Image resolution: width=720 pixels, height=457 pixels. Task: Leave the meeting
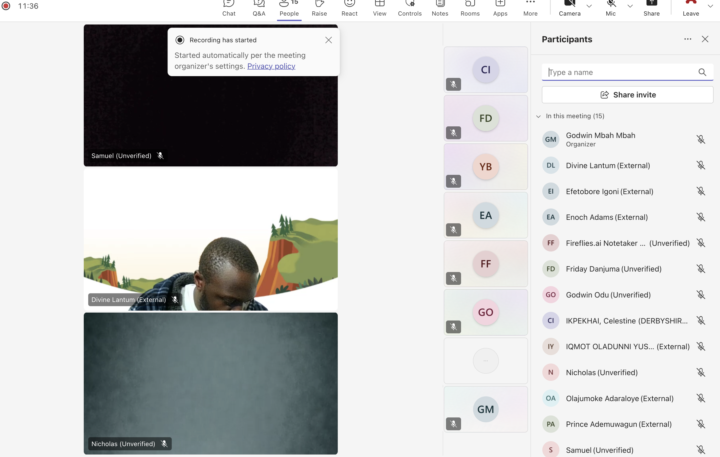click(x=691, y=8)
